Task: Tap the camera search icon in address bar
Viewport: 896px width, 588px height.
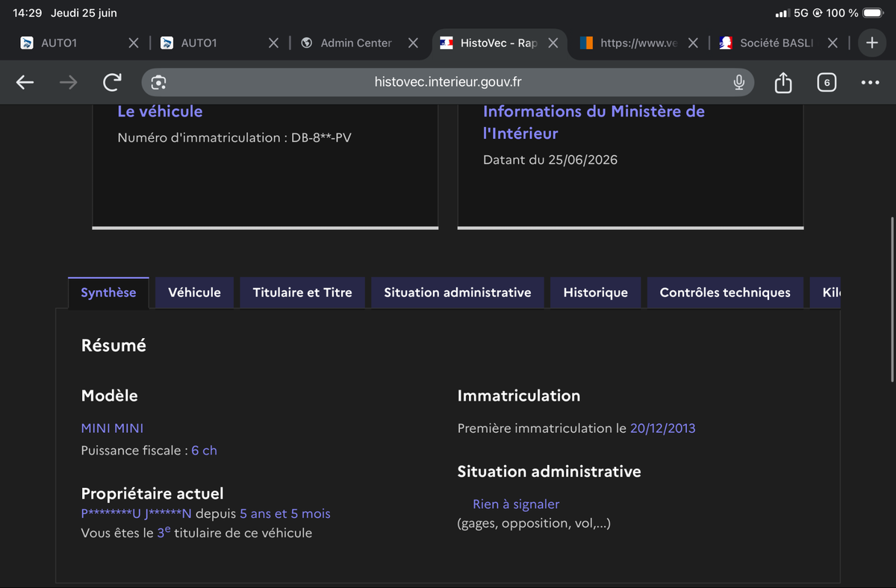Action: point(158,82)
